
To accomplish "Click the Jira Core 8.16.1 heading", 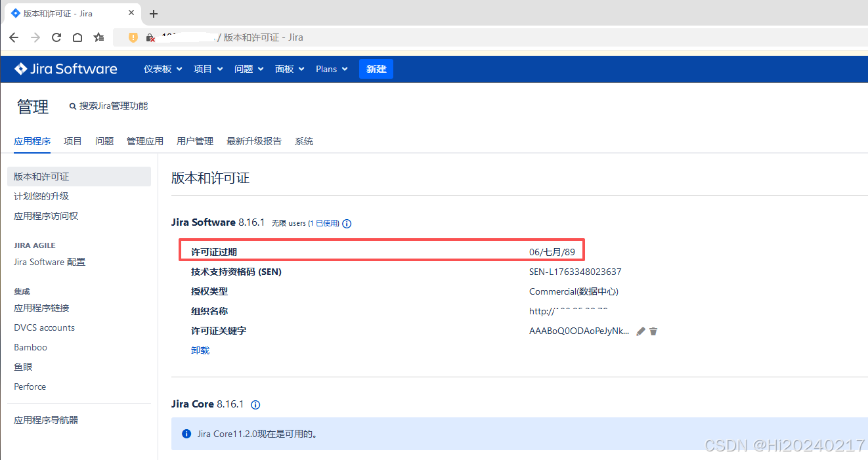I will click(x=207, y=404).
